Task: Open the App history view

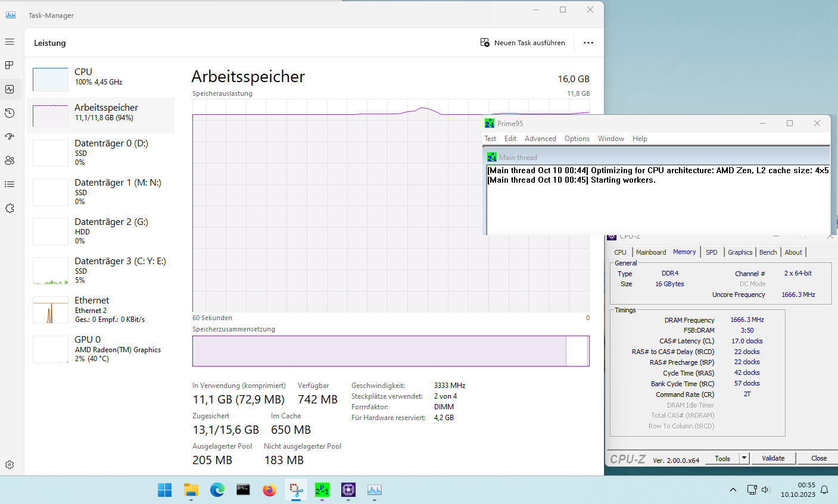Action: 10,112
